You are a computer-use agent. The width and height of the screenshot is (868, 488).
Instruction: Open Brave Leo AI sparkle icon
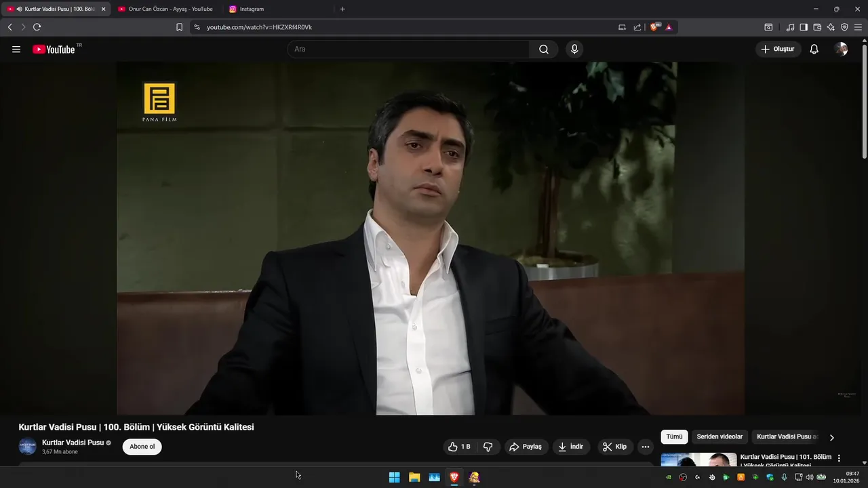pyautogui.click(x=831, y=27)
